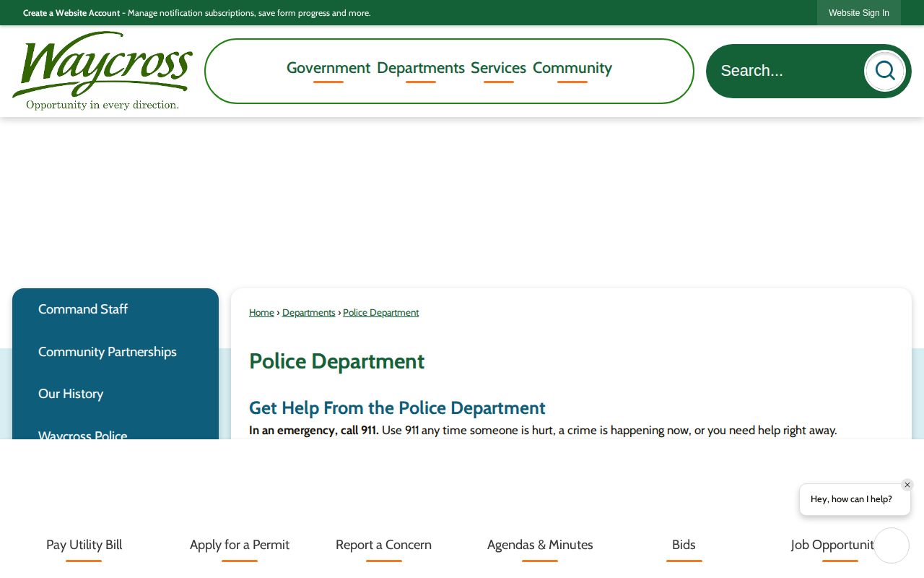Open the Services menu
Image resolution: width=924 pixels, height=578 pixels.
point(498,69)
